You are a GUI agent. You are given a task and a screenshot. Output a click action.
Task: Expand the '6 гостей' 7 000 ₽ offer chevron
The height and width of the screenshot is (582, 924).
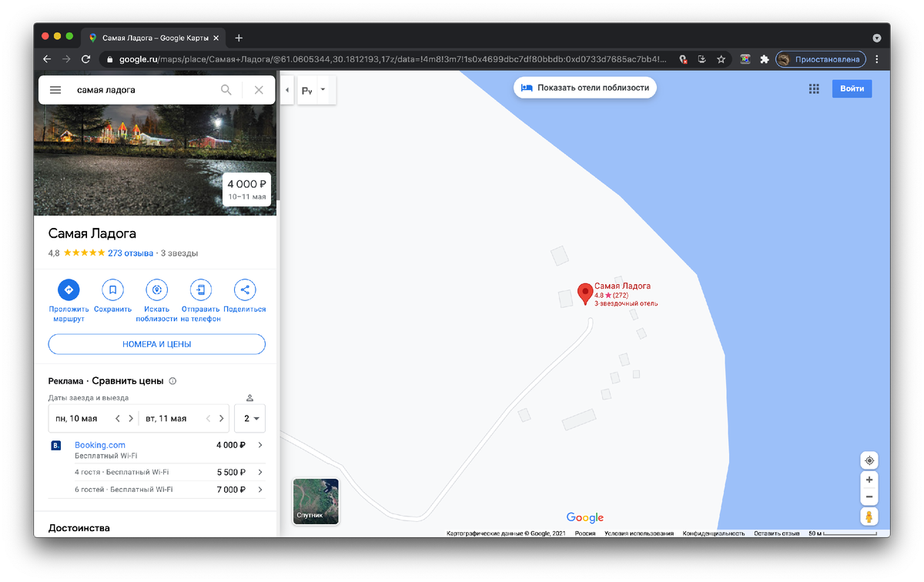(x=260, y=490)
